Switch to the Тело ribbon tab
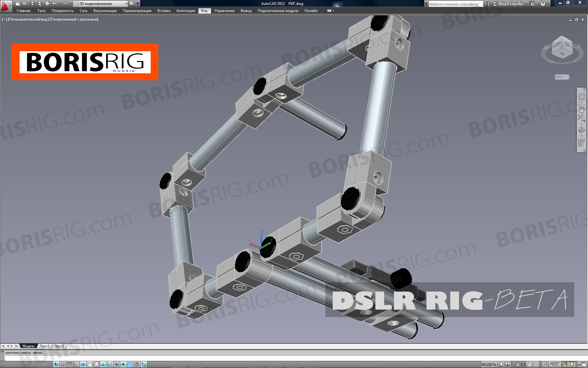Viewport: 588px width, 368px height. tap(41, 11)
